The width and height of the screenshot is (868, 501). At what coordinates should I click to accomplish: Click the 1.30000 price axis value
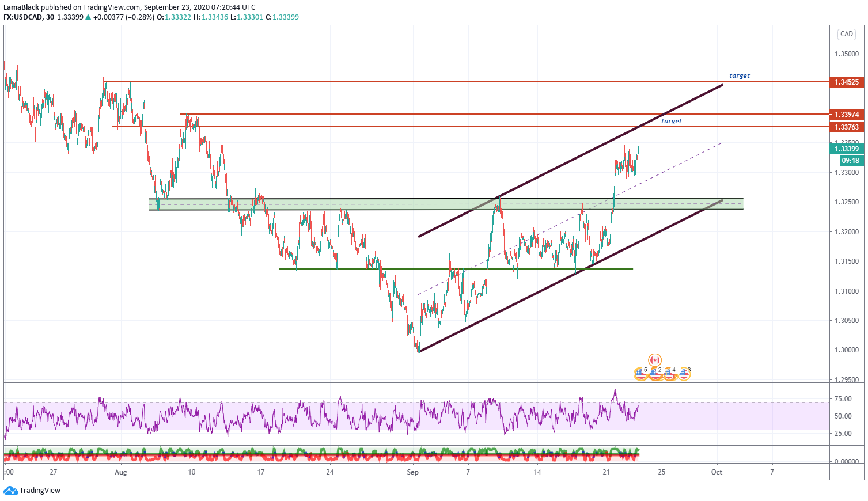point(846,350)
